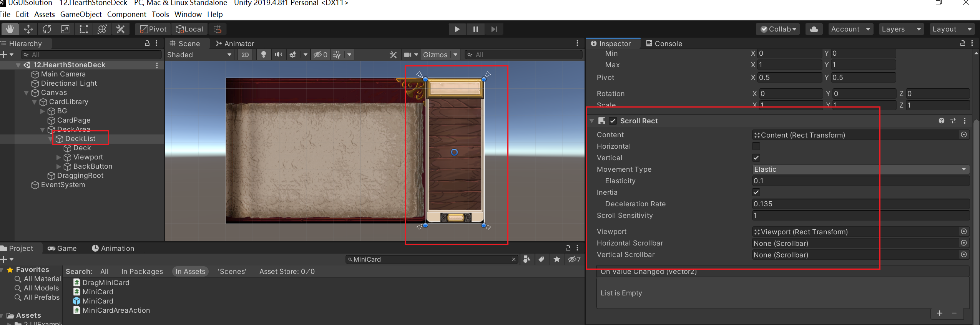Select DraggingRoot object
The height and width of the screenshot is (325, 980).
point(80,176)
